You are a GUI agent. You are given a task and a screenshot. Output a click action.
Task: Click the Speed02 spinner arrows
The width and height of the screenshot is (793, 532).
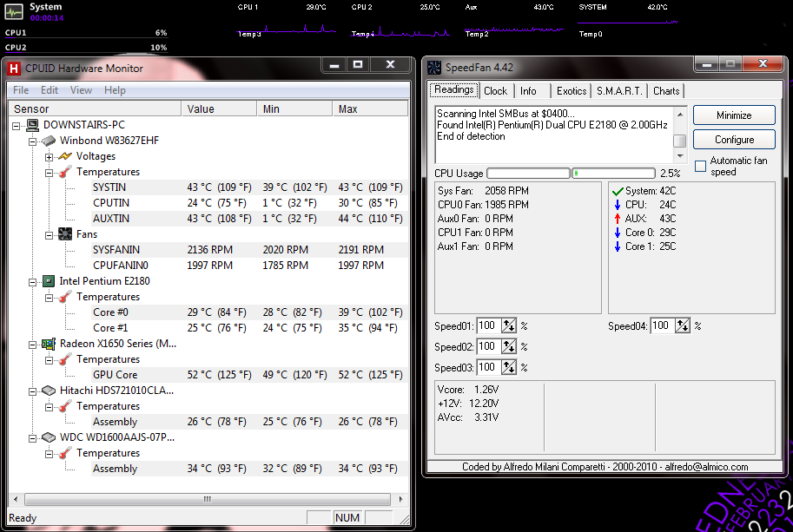point(509,346)
